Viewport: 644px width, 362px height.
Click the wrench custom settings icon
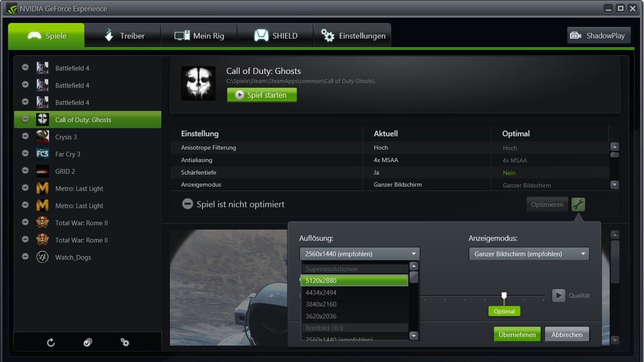click(578, 204)
